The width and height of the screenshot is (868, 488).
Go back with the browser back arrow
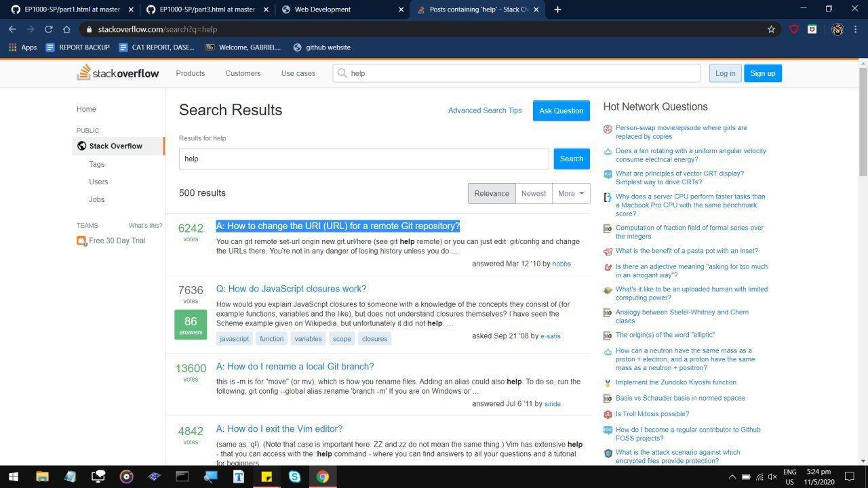[x=12, y=29]
